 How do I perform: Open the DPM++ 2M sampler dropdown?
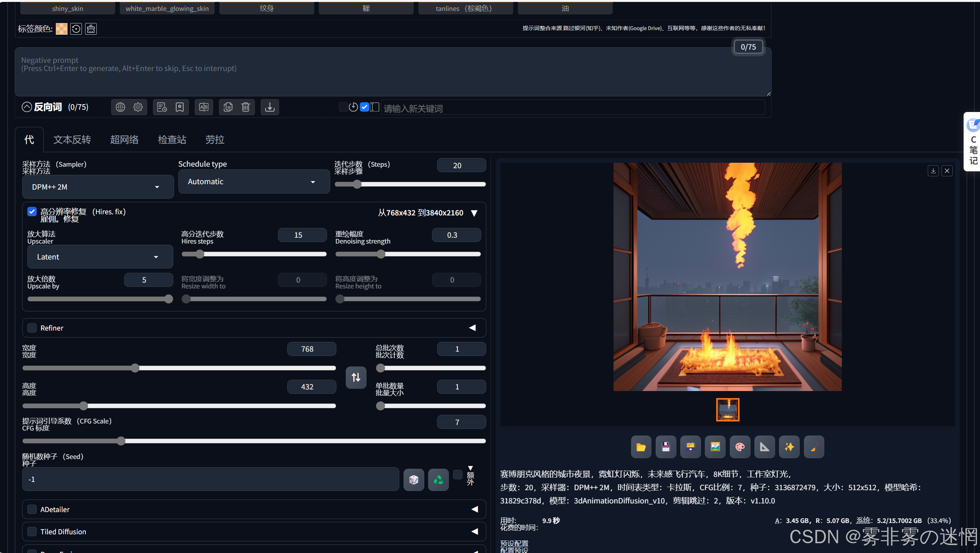pos(98,187)
